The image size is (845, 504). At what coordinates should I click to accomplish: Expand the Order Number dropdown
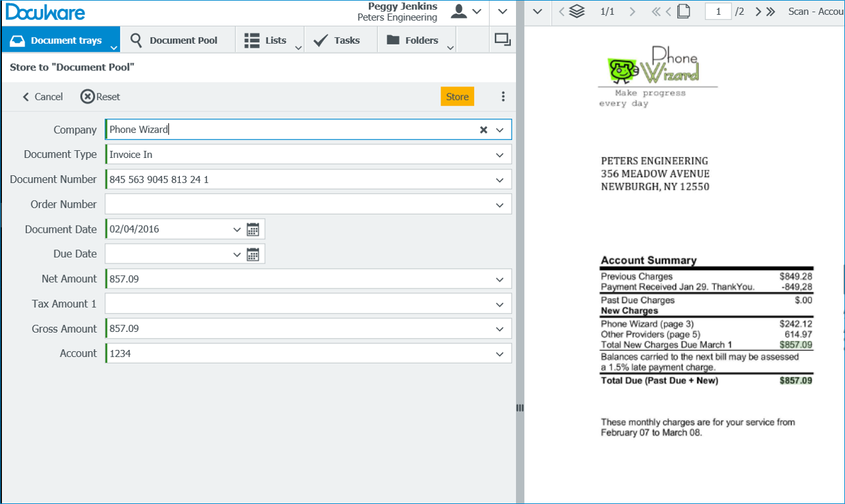(x=500, y=205)
